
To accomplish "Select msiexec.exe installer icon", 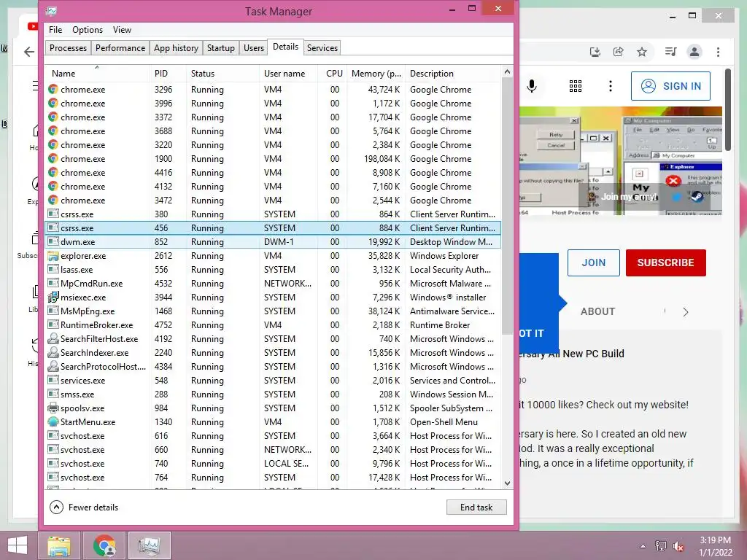I will 53,297.
